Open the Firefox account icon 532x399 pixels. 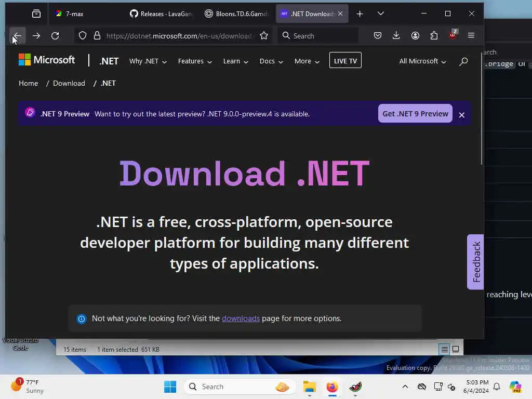(x=415, y=36)
